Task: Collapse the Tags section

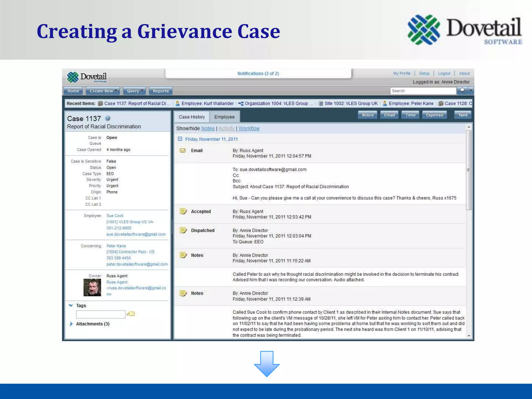Action: point(71,305)
